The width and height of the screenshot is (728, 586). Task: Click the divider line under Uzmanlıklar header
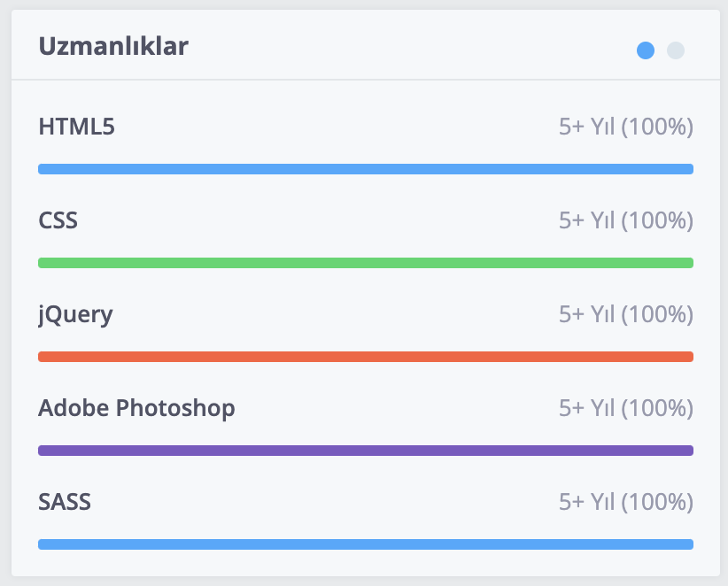pos(366,80)
